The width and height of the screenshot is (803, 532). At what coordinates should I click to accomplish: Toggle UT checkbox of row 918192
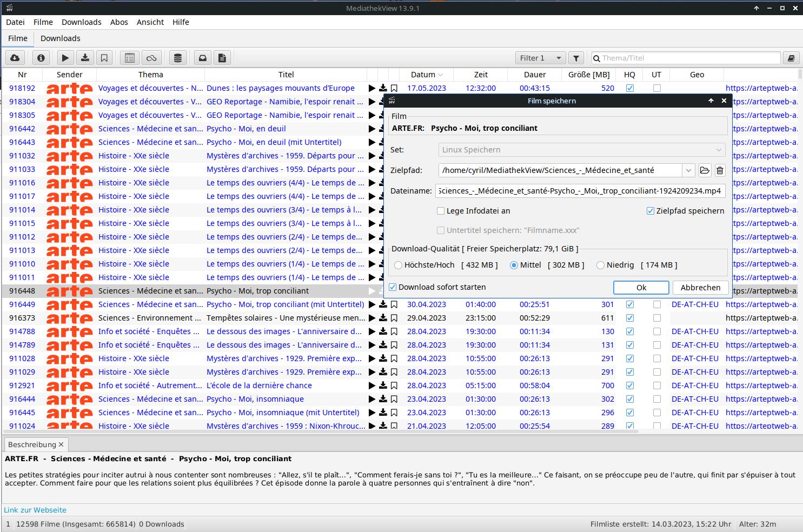tap(657, 88)
